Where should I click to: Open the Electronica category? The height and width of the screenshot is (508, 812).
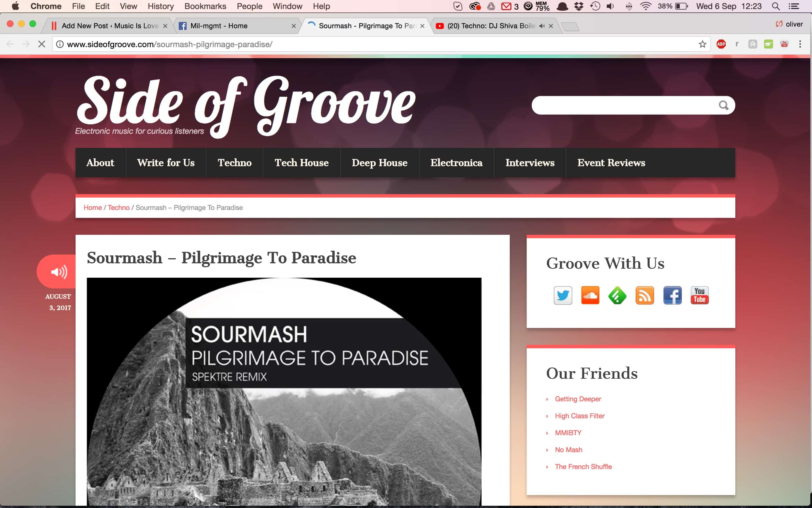coord(456,163)
